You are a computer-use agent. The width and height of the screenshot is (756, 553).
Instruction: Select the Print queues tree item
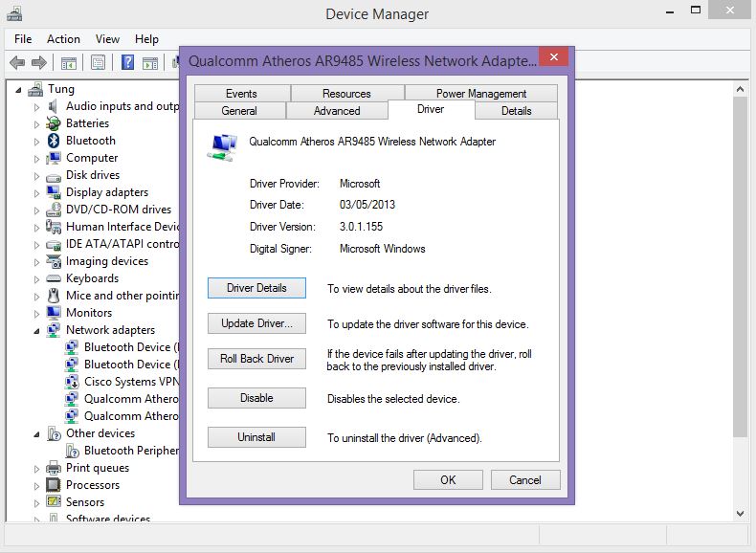click(98, 468)
